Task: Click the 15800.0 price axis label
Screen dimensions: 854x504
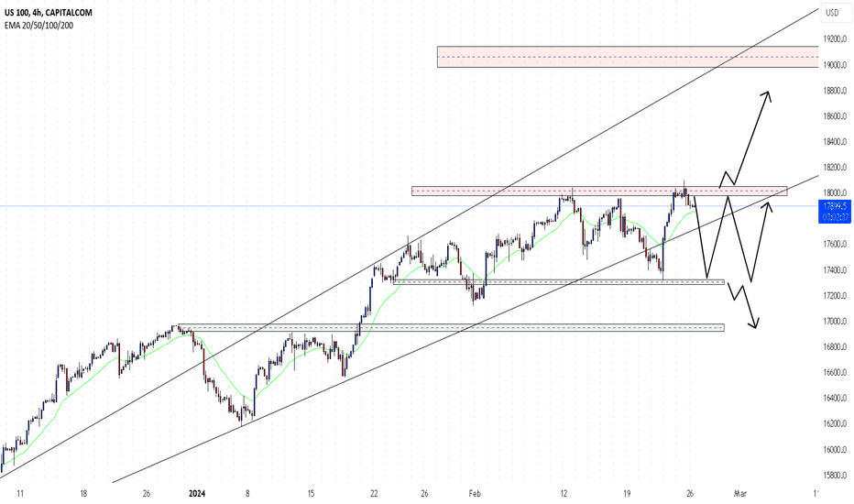Action: coord(835,475)
